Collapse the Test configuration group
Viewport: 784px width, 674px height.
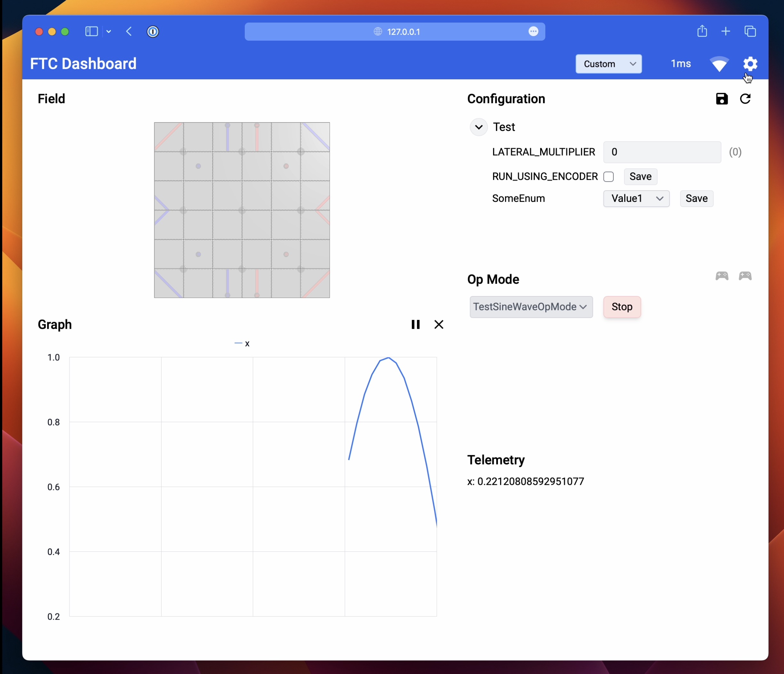pos(479,127)
